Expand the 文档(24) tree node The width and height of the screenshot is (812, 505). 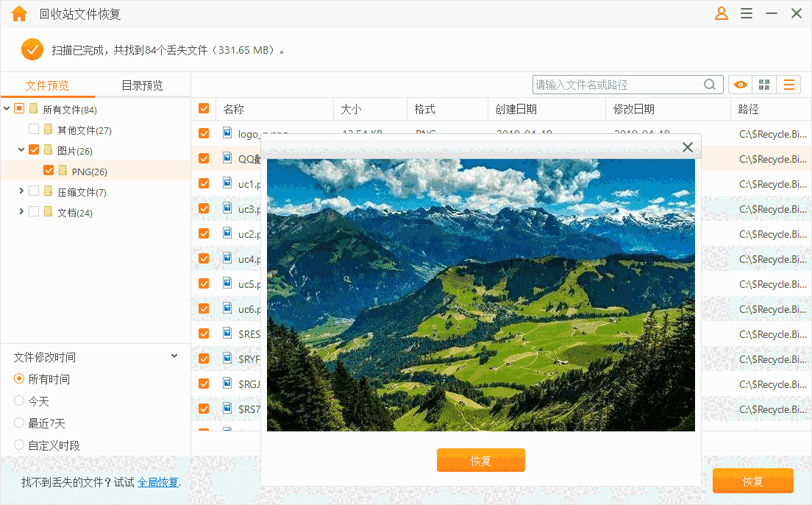21,212
